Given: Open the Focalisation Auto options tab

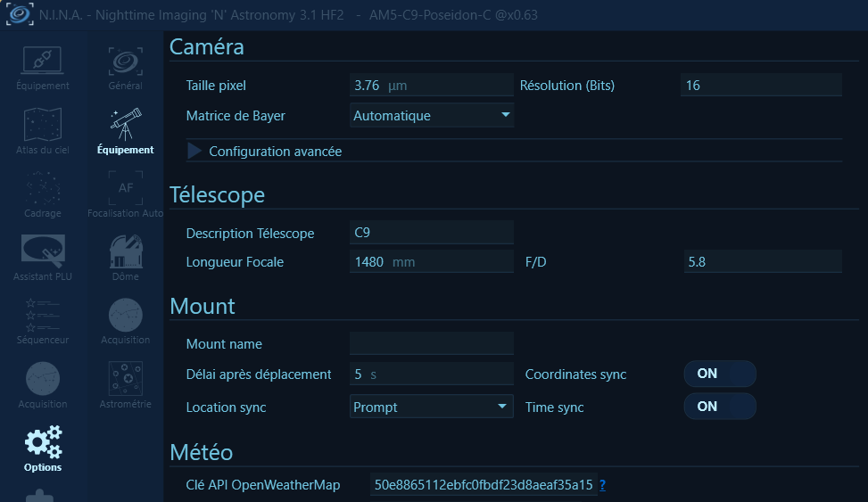Looking at the screenshot, I should coord(125,193).
